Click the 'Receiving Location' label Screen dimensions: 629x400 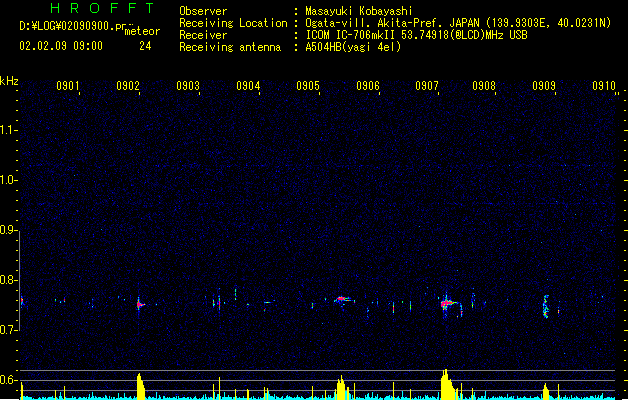tap(233, 23)
